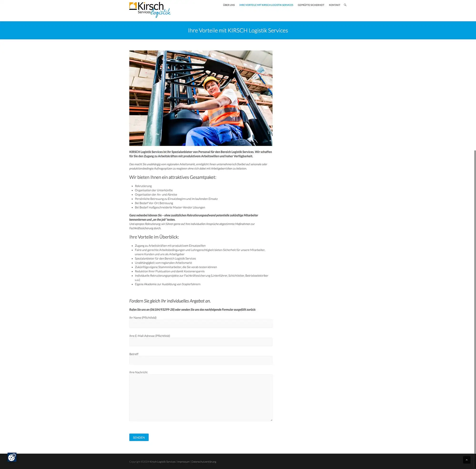The image size is (476, 469).
Task: Click the scroll-to-top arrow button
Action: coord(466,460)
